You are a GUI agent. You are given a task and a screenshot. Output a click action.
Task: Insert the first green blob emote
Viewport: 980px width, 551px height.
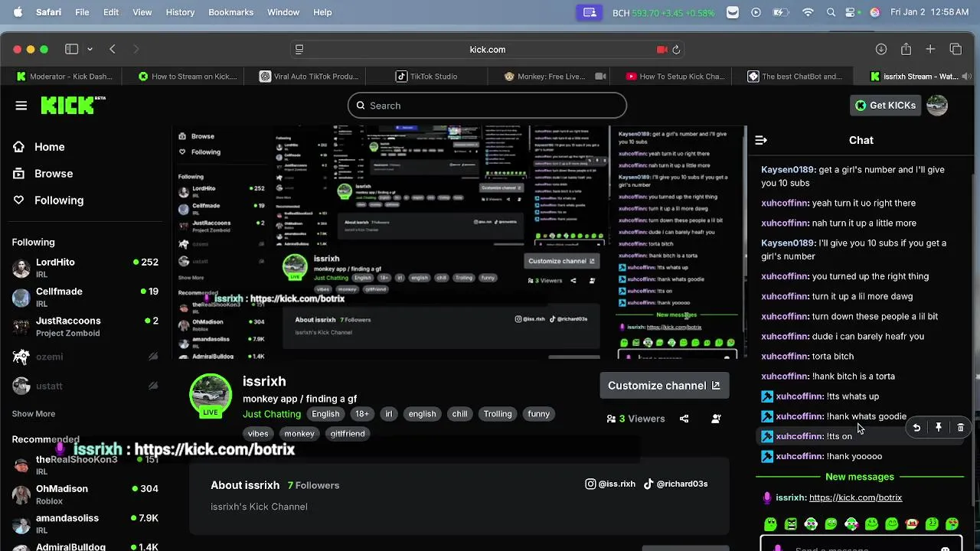click(x=770, y=524)
